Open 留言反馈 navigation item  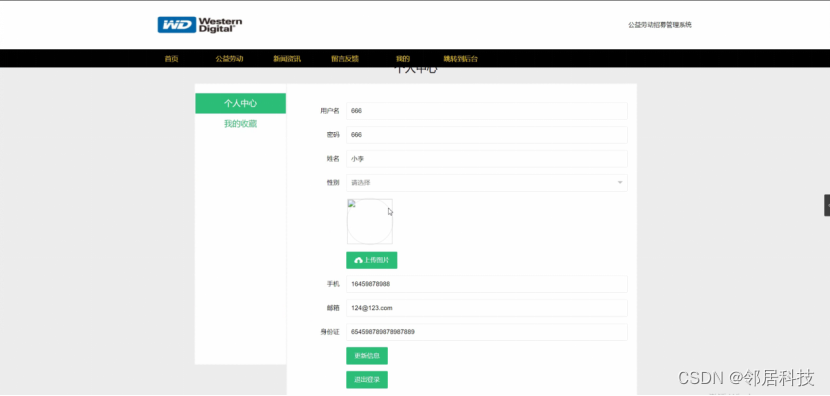coord(345,59)
